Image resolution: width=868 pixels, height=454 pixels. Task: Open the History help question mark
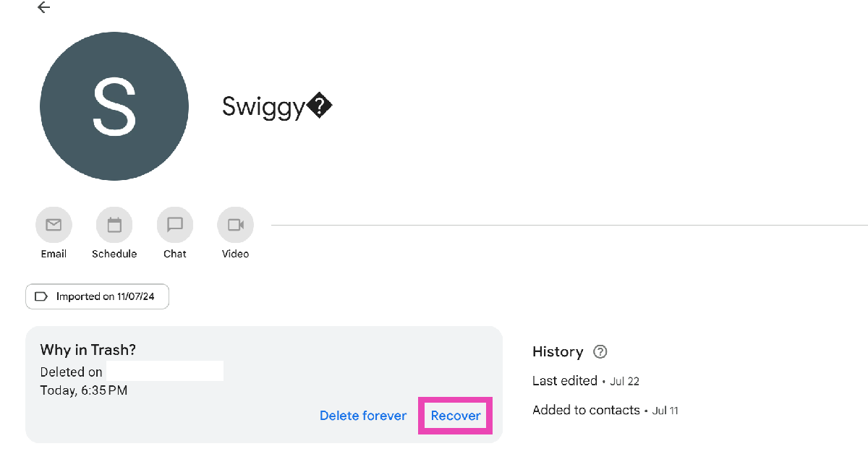coord(600,352)
